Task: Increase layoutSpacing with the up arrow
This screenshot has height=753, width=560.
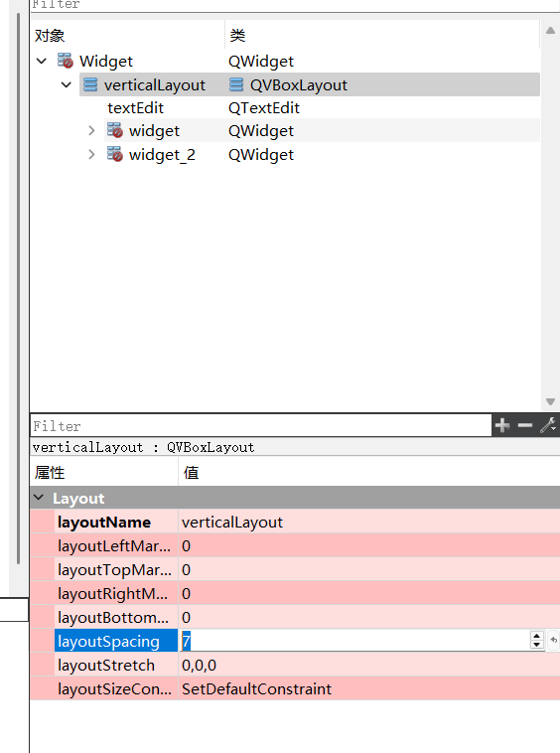Action: click(x=537, y=636)
